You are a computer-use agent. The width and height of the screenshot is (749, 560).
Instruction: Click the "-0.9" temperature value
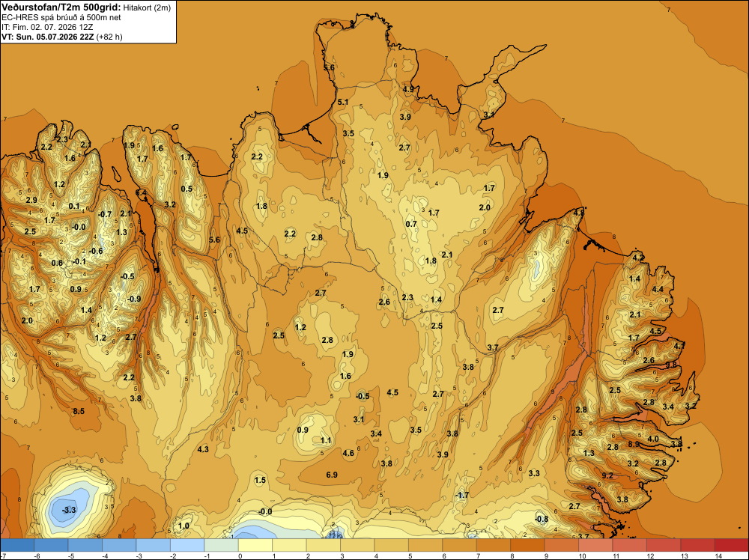click(134, 299)
